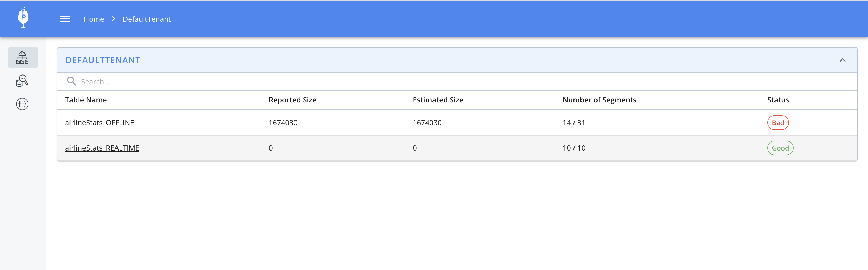The image size is (868, 270).
Task: Sort by Table Name column header
Action: (x=86, y=100)
